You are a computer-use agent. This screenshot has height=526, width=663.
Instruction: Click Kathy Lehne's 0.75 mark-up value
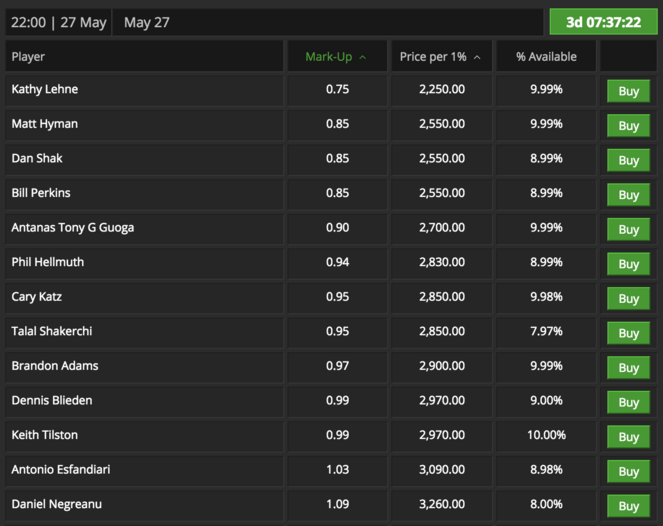point(337,89)
